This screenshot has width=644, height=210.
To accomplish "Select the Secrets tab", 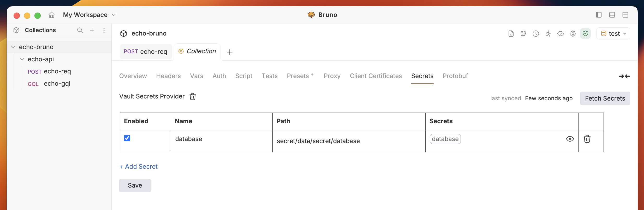I will (x=422, y=76).
